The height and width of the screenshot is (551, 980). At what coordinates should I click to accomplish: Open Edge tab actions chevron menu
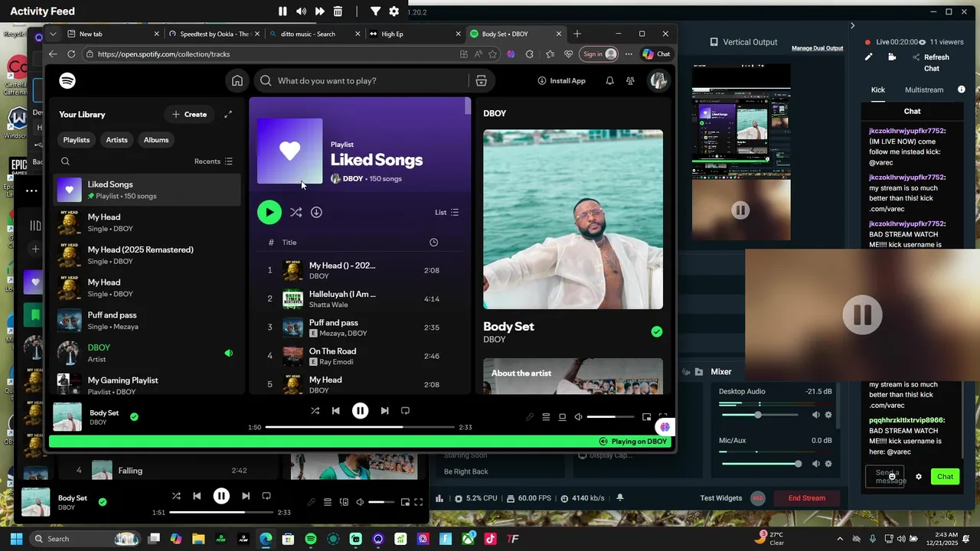coord(53,34)
